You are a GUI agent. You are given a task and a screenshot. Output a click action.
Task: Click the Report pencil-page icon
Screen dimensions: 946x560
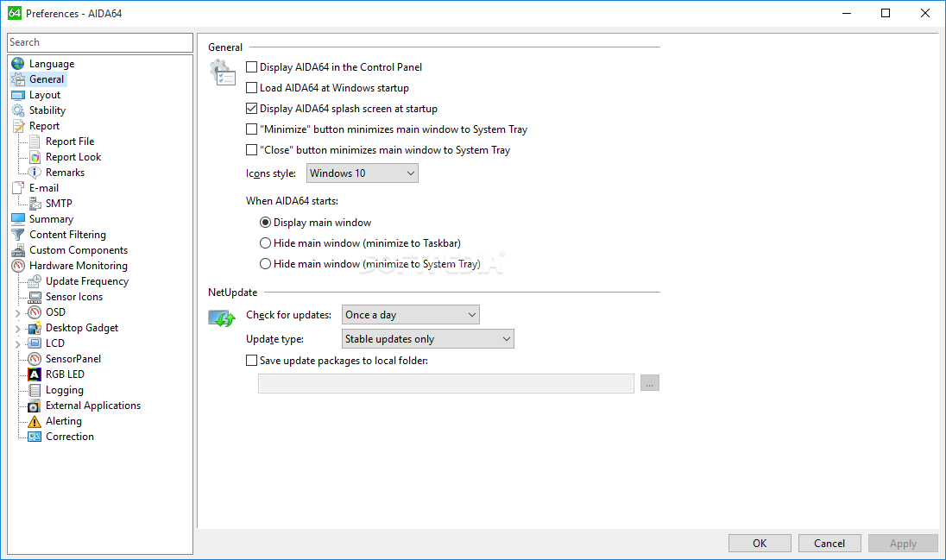click(x=18, y=126)
